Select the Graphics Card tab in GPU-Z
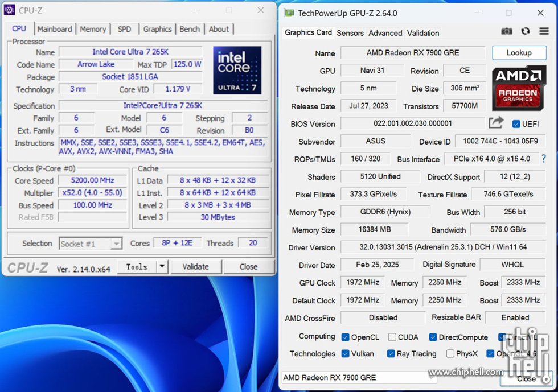This screenshot has height=392, width=558. (x=308, y=32)
